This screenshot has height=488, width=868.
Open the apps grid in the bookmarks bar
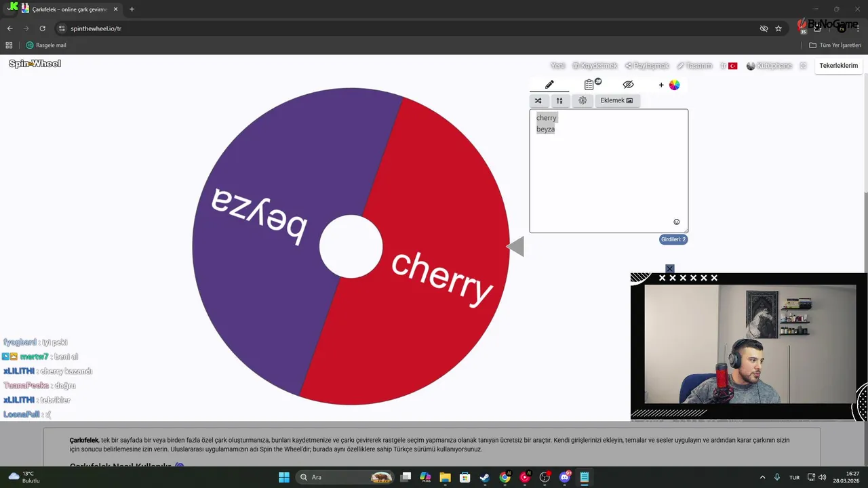pos(9,45)
